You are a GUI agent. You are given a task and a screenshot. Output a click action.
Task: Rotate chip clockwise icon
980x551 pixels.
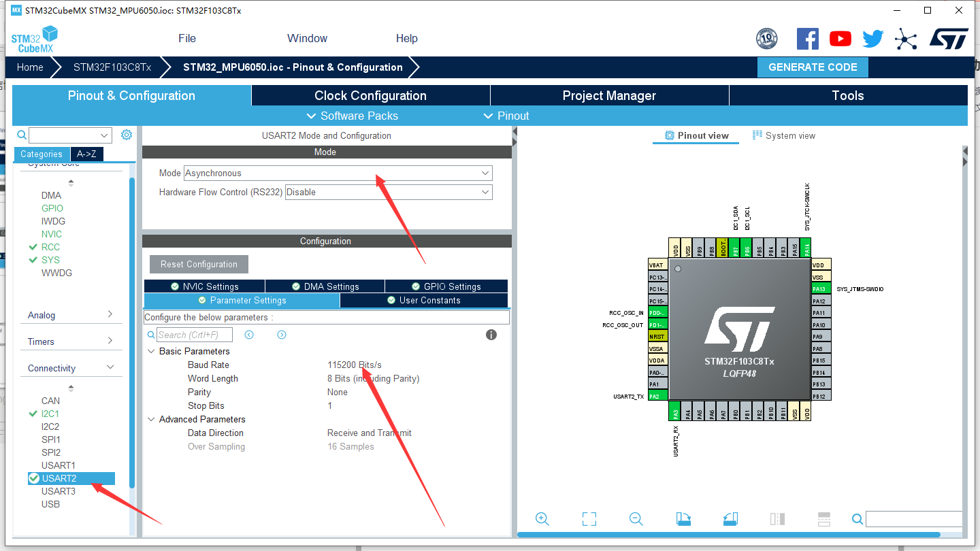coord(683,519)
